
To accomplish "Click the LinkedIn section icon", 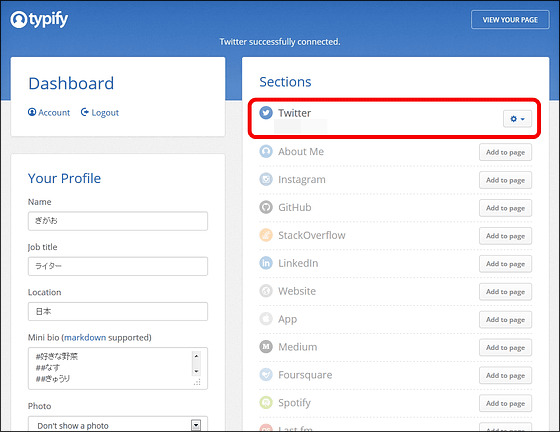I will click(x=266, y=263).
